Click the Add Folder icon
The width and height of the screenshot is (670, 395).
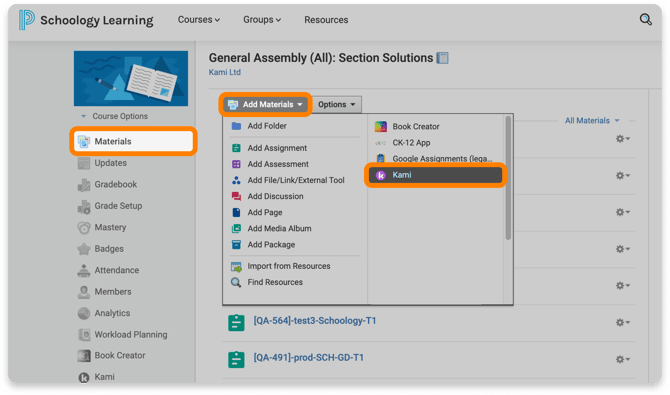pos(236,126)
